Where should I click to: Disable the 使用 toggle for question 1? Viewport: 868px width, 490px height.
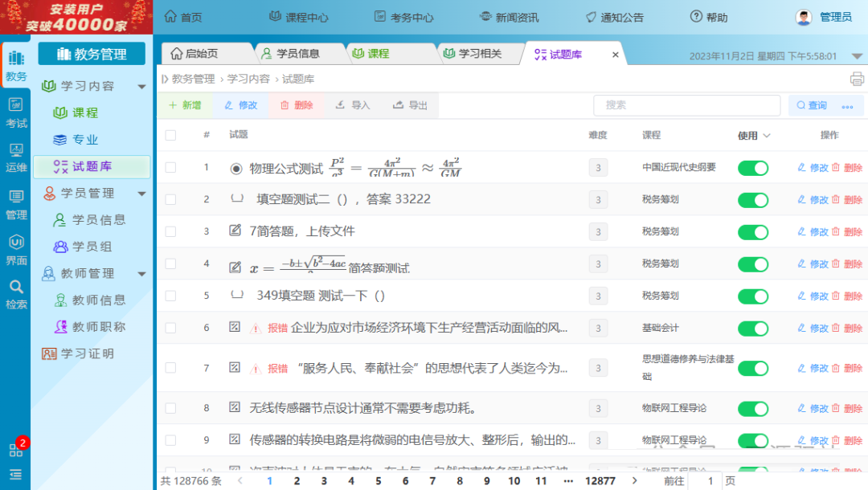(x=752, y=168)
